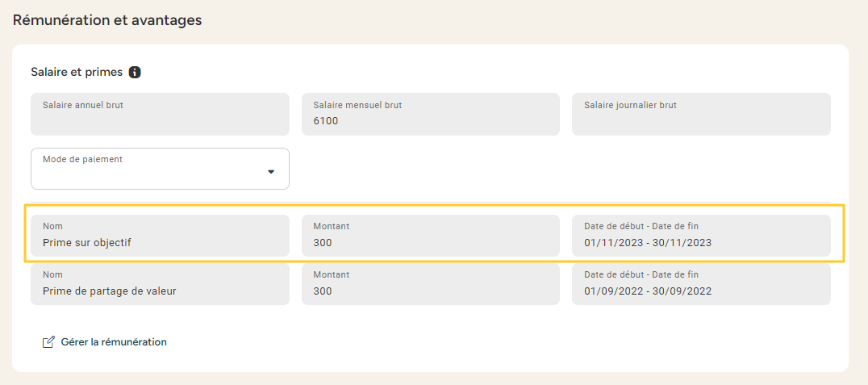Image resolution: width=868 pixels, height=385 pixels.
Task: Click the Salaire et primes section title
Action: click(x=77, y=73)
